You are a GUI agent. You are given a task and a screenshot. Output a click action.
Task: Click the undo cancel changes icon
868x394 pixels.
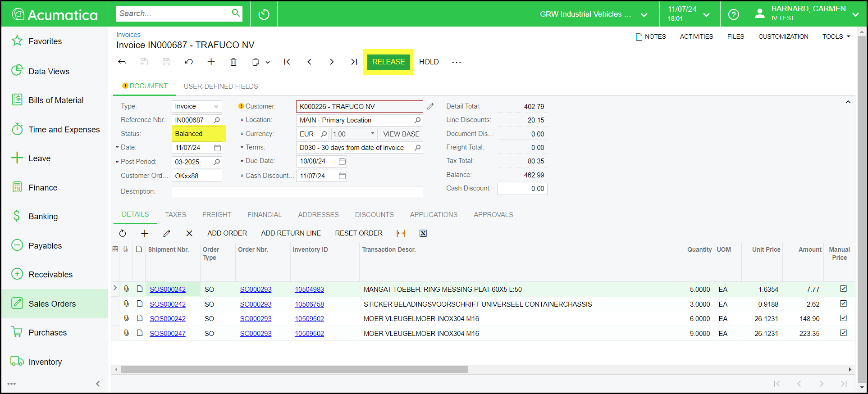[x=189, y=62]
